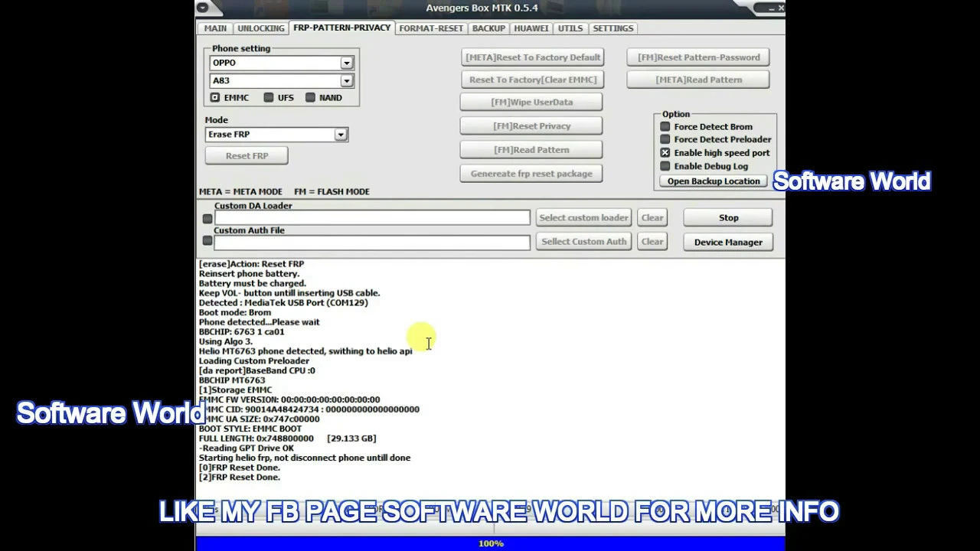980x551 pixels.
Task: Switch to the HUAWEI tab
Action: tap(531, 28)
